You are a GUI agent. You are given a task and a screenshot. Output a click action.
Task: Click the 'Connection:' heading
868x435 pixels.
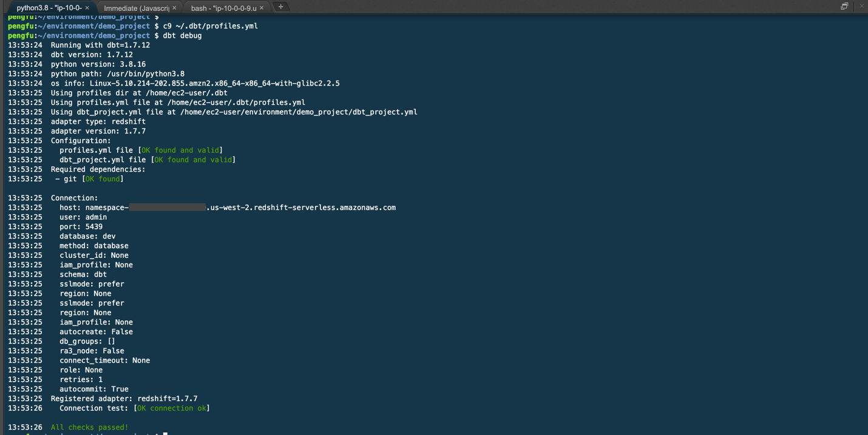(x=74, y=198)
